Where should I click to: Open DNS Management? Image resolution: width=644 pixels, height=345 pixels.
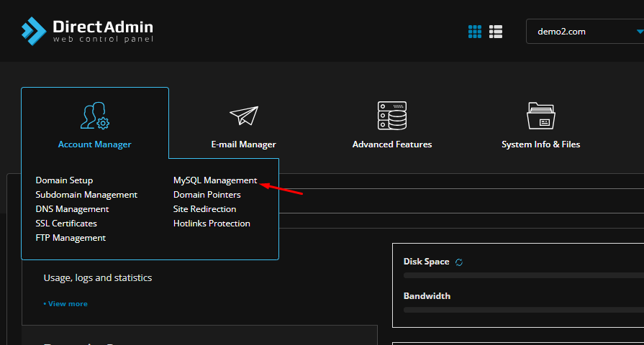pos(72,209)
